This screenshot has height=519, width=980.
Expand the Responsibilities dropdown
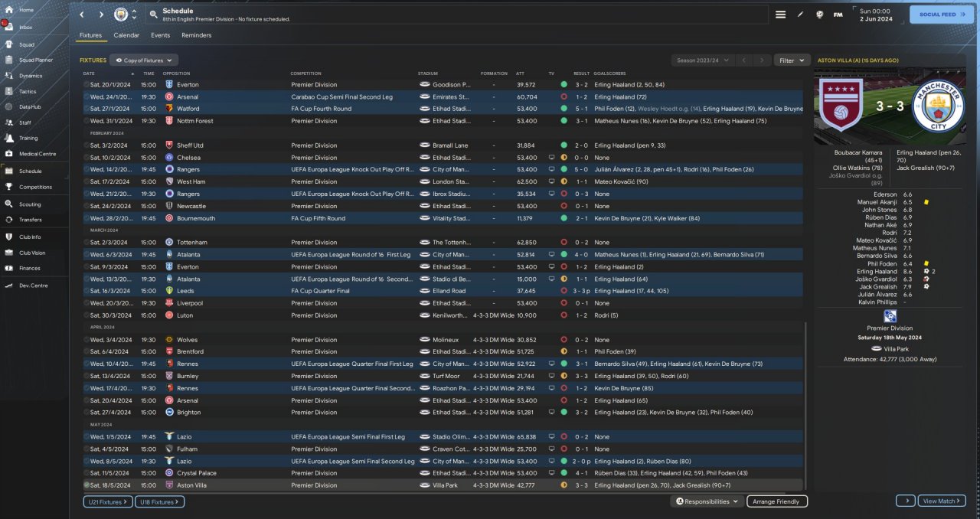tap(707, 501)
